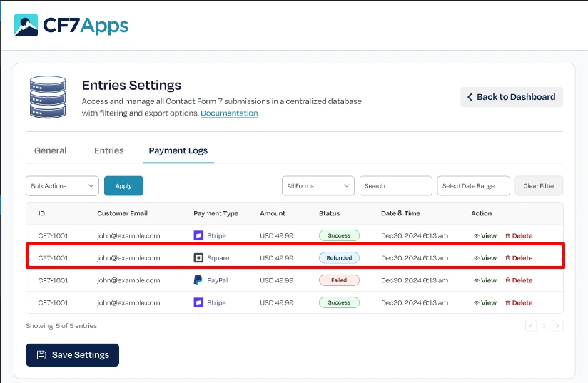
Task: Switch to the Entries tab
Action: click(x=108, y=150)
